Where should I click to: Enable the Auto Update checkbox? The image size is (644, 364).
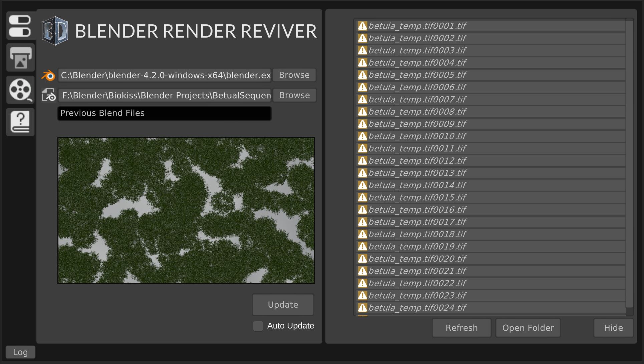coord(258,326)
